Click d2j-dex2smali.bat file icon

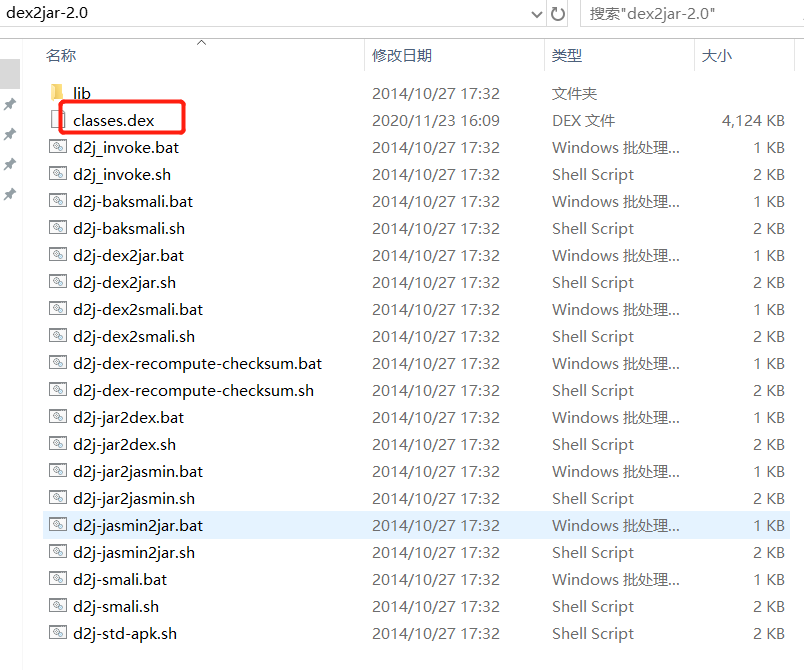pos(57,309)
